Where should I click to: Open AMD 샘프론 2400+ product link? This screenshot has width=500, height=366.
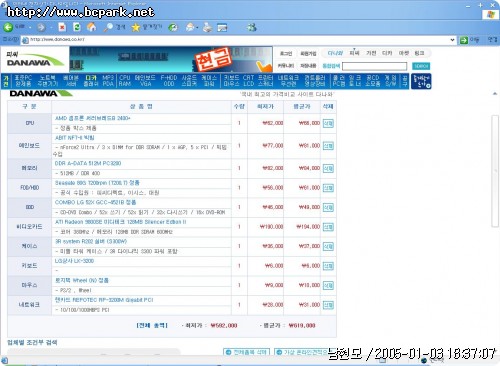[93, 118]
